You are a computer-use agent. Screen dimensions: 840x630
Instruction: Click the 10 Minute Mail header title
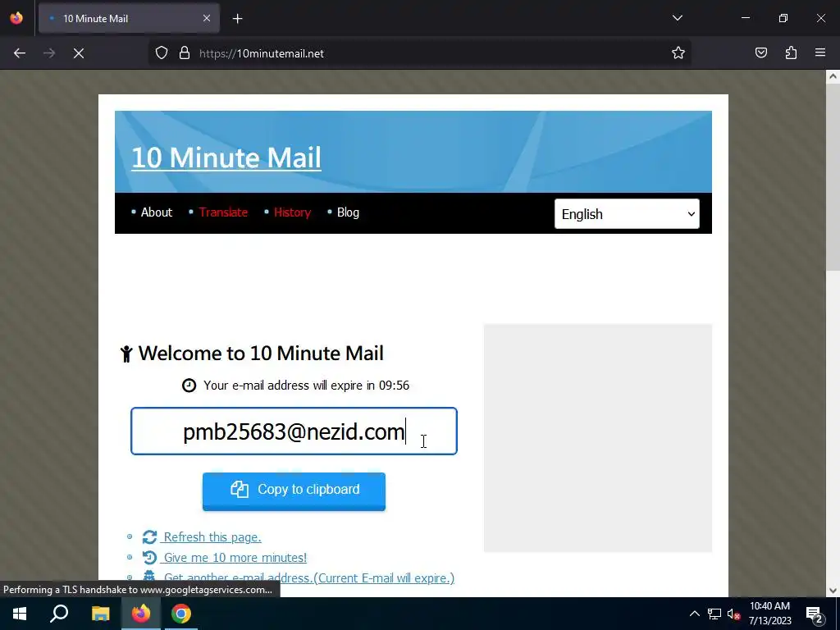point(226,157)
